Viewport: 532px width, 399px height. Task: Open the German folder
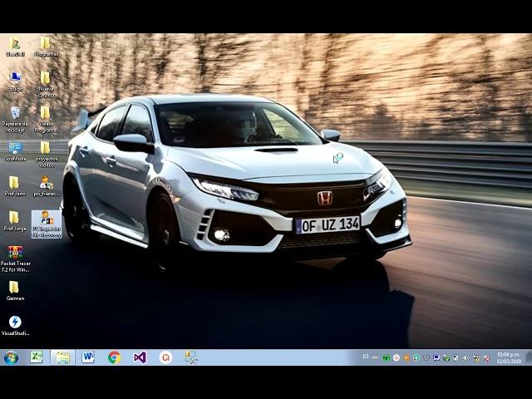click(x=15, y=291)
